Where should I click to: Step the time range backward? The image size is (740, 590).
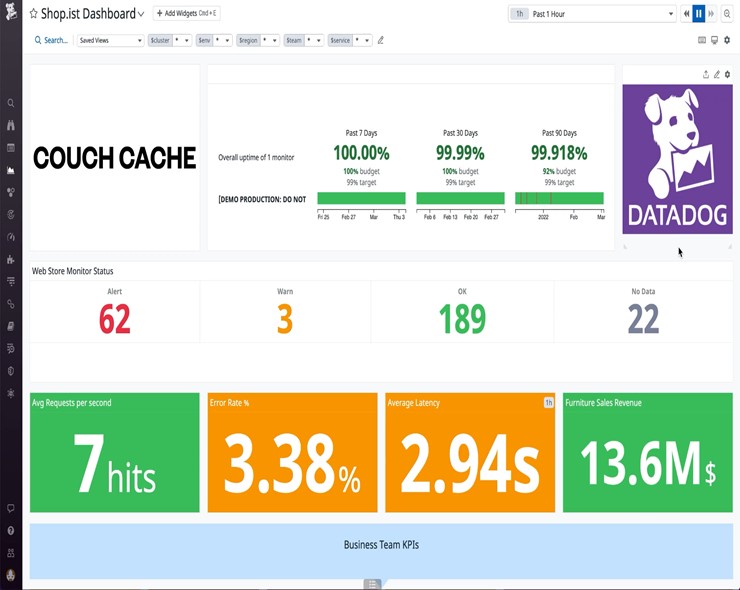coord(687,14)
